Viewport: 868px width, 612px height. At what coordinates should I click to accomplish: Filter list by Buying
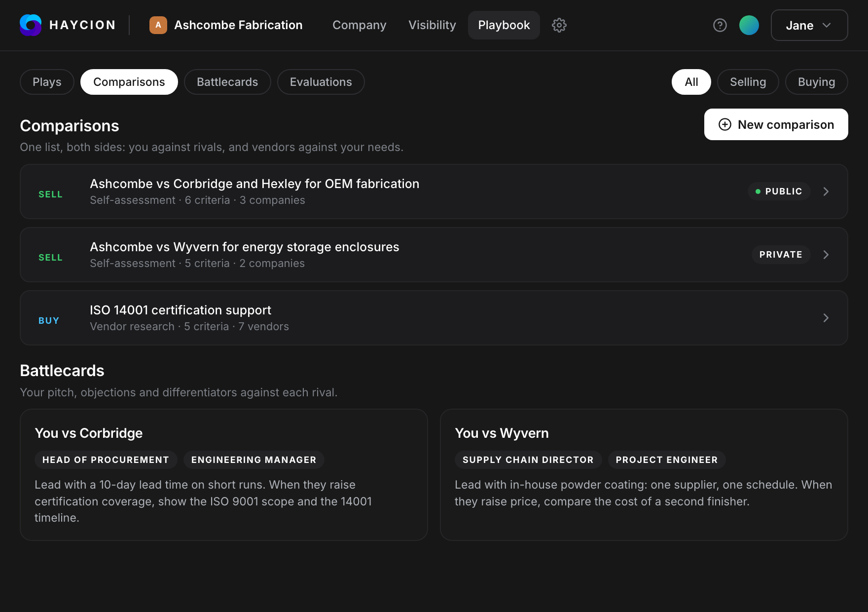[x=817, y=82]
